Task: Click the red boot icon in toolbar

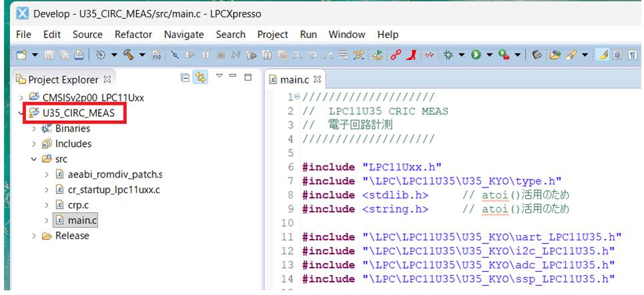Action: pos(411,55)
